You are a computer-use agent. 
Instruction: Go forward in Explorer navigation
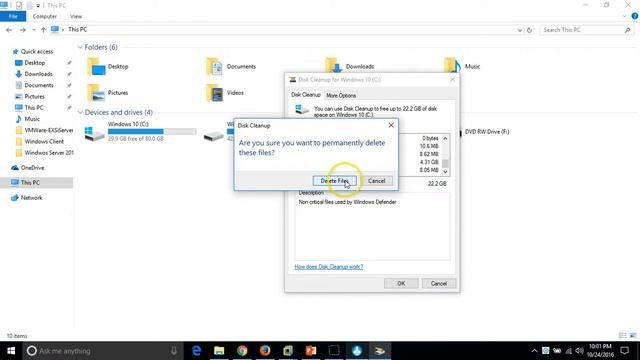tap(23, 30)
